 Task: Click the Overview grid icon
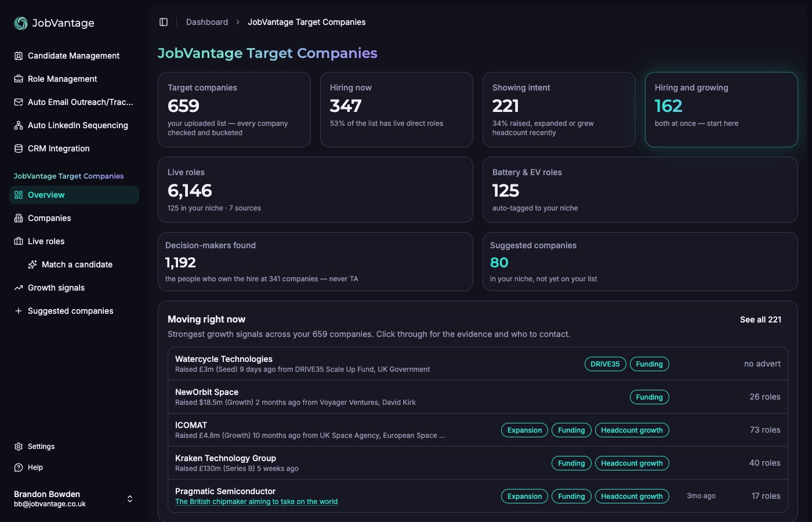19,195
